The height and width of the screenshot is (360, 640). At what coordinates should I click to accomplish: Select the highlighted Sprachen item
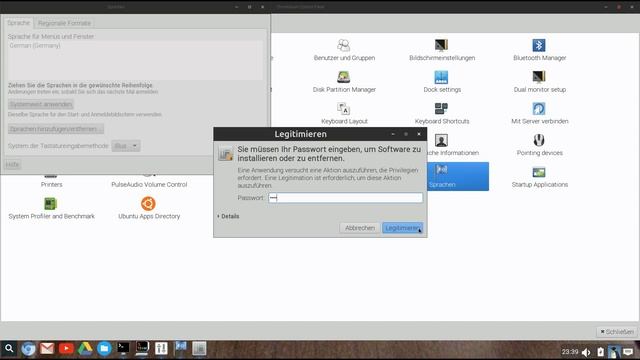pos(458,176)
